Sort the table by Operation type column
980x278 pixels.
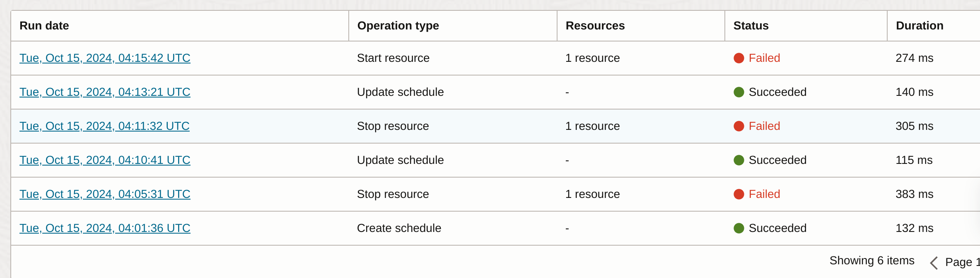[398, 25]
